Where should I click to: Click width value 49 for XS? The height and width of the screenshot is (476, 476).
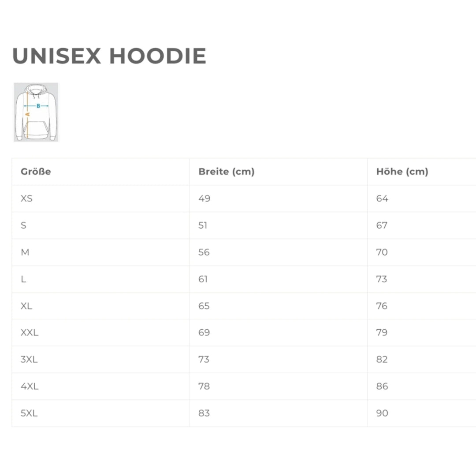click(205, 199)
